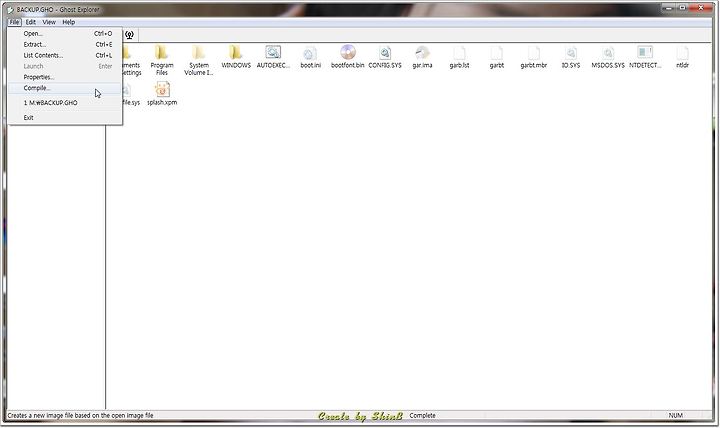Image resolution: width=720 pixels, height=428 pixels.
Task: Click the Complete status text
Action: 422,415
